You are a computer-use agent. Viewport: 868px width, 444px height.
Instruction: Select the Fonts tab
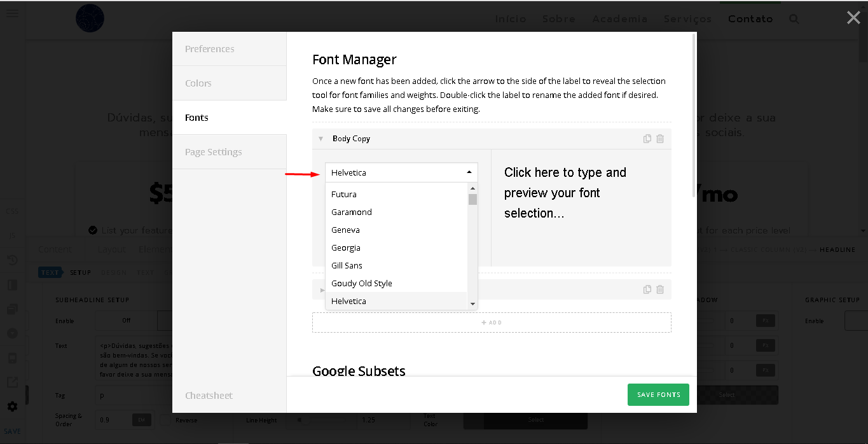point(230,118)
